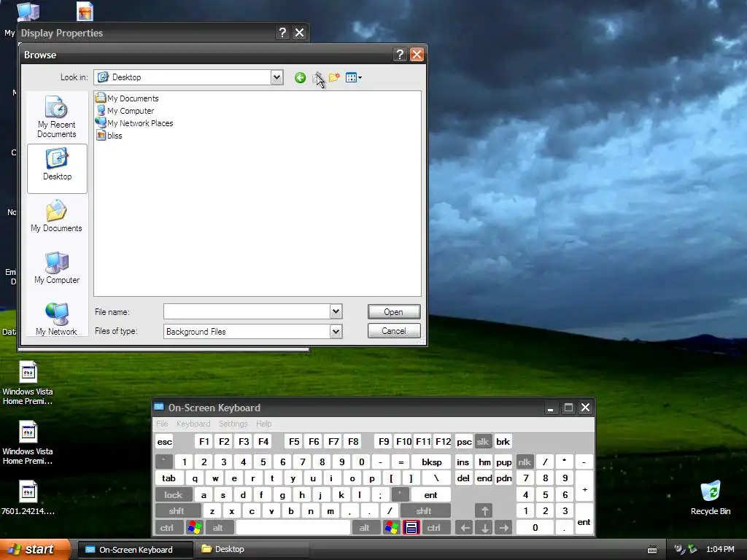
Task: Click the del key on keyboard
Action: 463,478
